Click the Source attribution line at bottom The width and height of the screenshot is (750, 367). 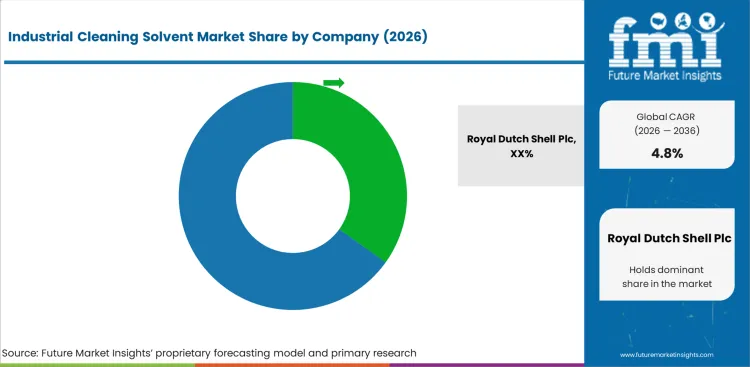pos(209,353)
